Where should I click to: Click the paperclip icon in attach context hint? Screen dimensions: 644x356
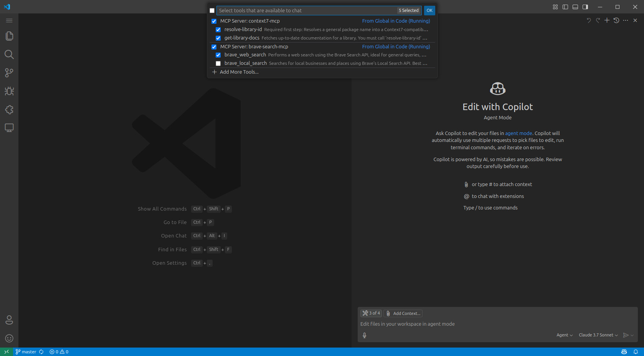pyautogui.click(x=466, y=185)
